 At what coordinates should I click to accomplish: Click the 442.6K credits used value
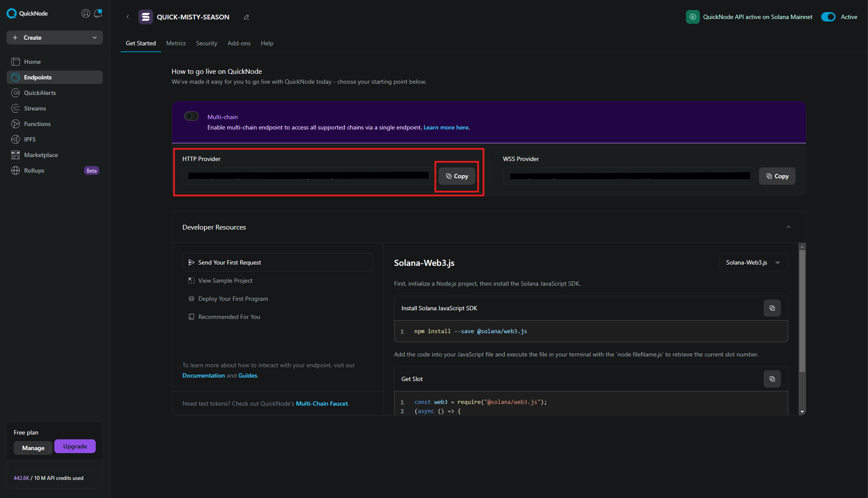[22, 478]
